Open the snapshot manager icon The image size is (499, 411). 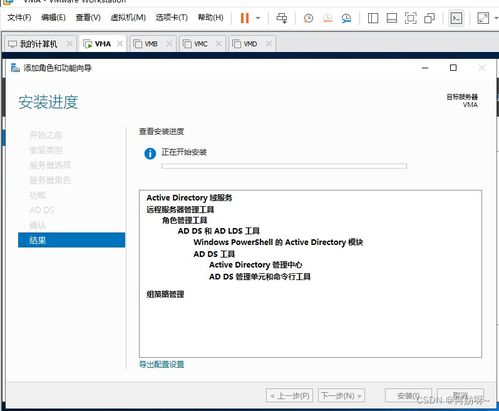pyautogui.click(x=346, y=18)
